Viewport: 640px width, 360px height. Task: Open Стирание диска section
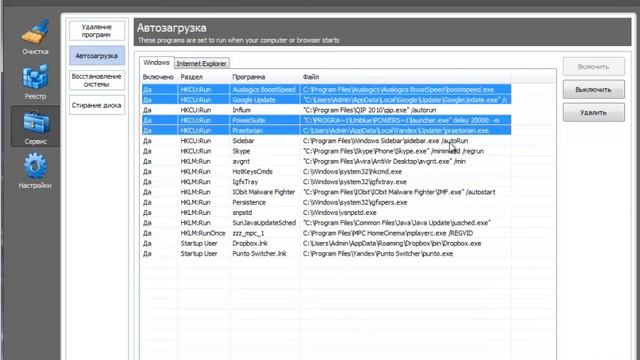pyautogui.click(x=97, y=105)
